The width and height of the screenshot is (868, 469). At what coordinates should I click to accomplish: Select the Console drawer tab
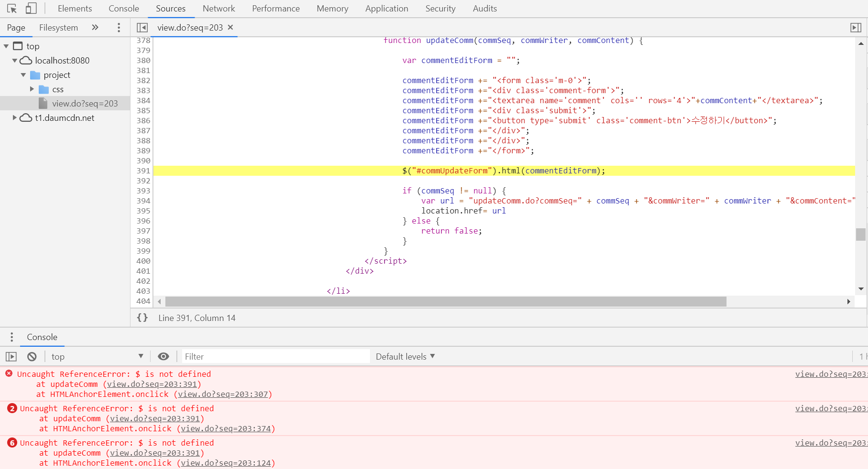[42, 337]
